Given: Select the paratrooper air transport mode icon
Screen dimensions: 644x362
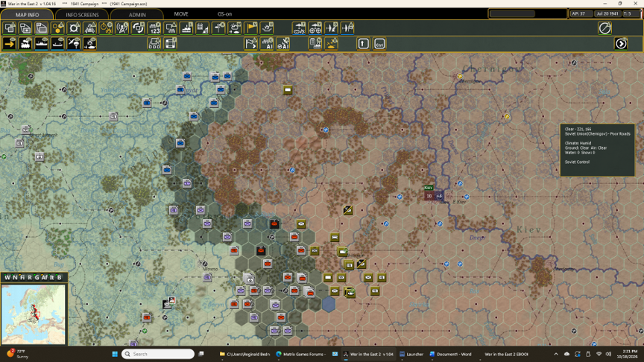Looking at the screenshot, I should tap(74, 43).
